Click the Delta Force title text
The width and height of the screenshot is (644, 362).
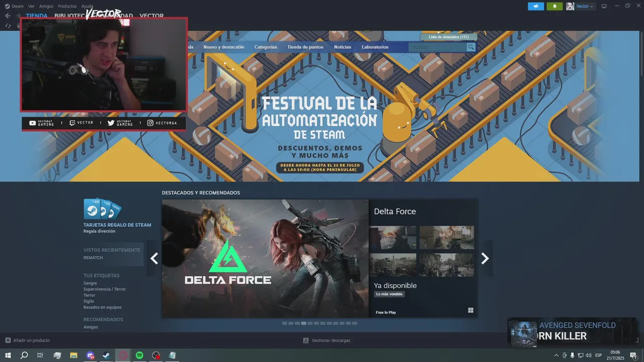[395, 211]
